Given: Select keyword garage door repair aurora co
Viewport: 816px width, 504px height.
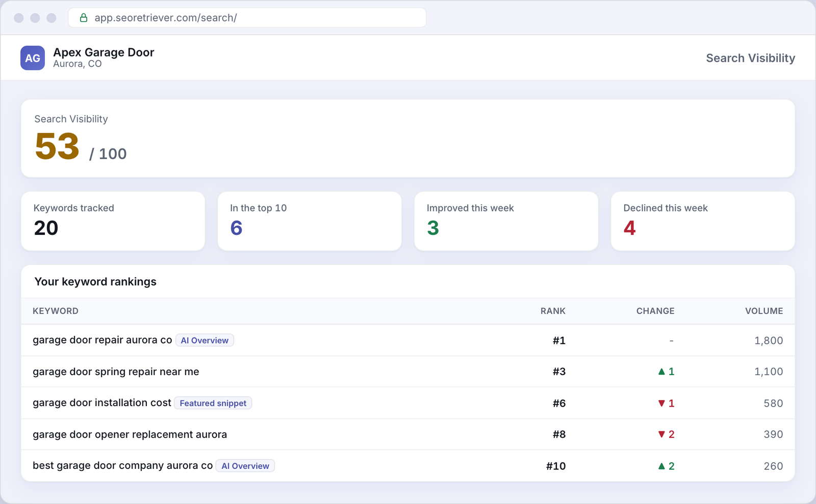Looking at the screenshot, I should [x=103, y=340].
